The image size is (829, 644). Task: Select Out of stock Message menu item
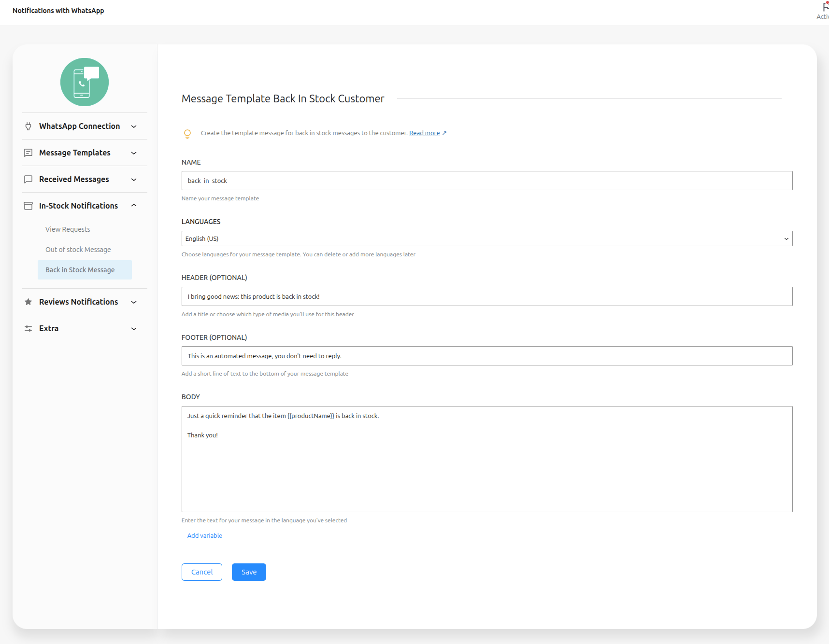[x=78, y=250]
